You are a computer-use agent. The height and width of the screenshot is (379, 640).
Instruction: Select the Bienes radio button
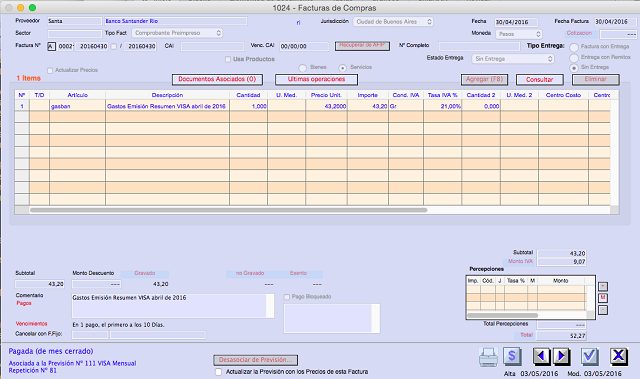pyautogui.click(x=302, y=68)
